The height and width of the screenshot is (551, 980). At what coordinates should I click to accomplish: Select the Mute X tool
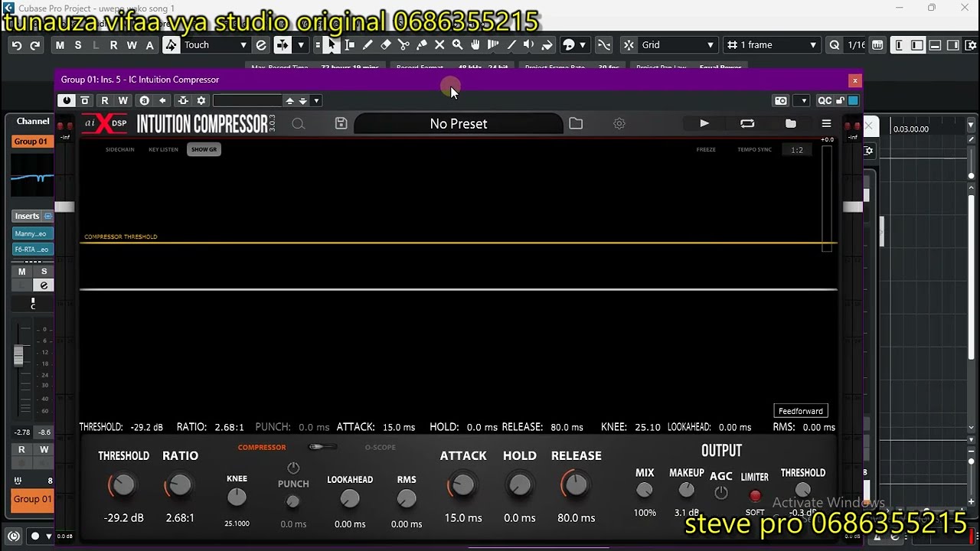(x=439, y=45)
